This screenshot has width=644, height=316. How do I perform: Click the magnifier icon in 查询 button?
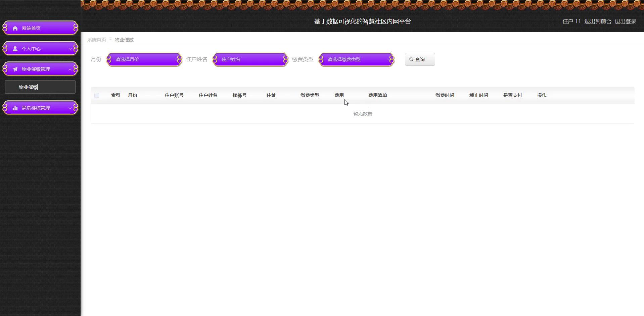(x=411, y=59)
